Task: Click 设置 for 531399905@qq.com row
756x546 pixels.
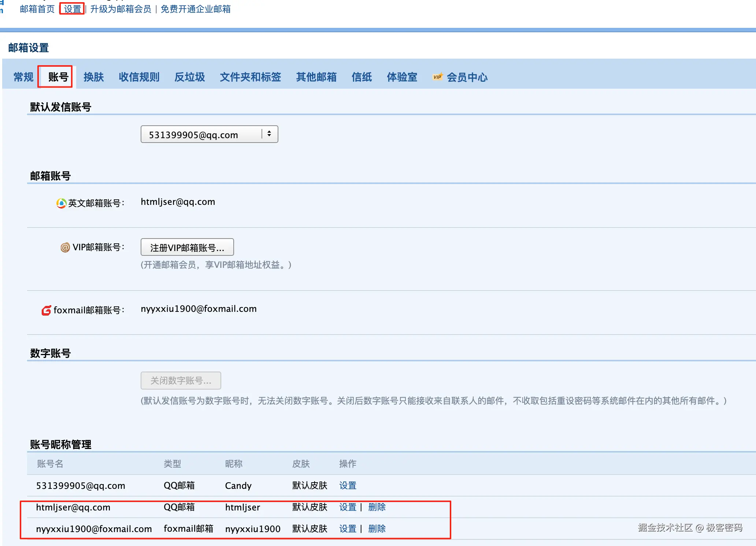Action: [x=348, y=486]
